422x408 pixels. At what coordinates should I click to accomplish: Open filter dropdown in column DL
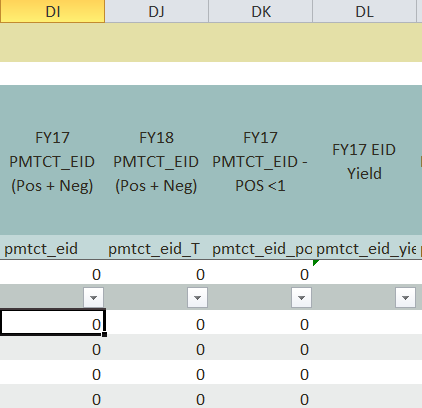point(406,297)
